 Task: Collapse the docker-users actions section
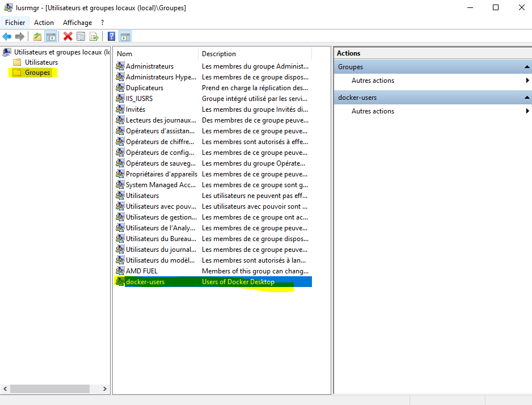(526, 98)
